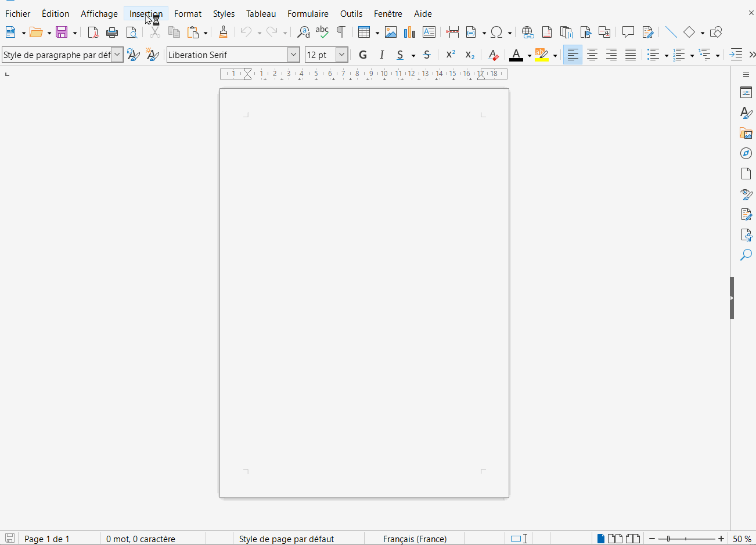The width and height of the screenshot is (756, 545).
Task: Click Français (France) language in status bar
Action: point(415,539)
